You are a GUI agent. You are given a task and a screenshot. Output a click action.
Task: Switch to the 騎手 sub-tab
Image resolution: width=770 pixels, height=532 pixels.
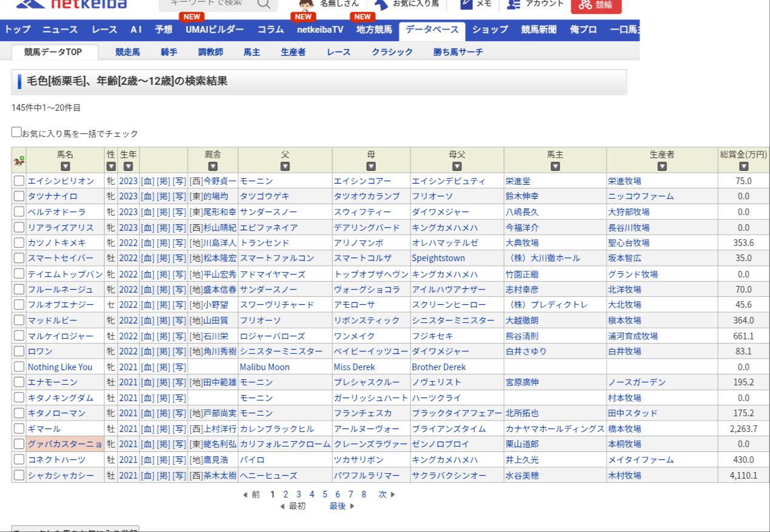[x=169, y=52]
